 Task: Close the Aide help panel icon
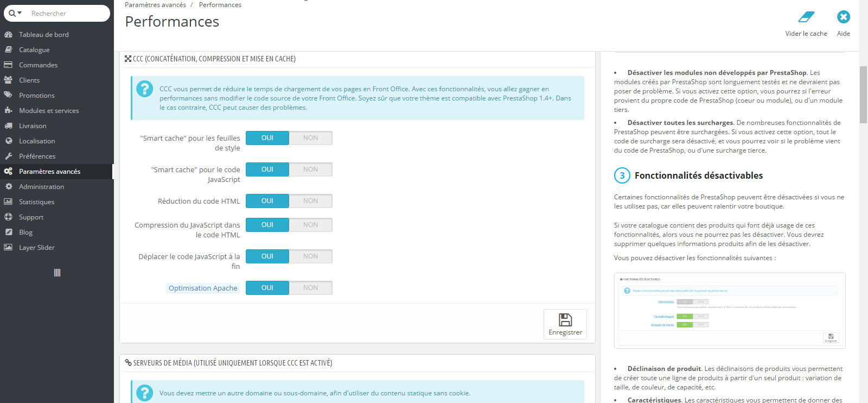click(x=844, y=17)
